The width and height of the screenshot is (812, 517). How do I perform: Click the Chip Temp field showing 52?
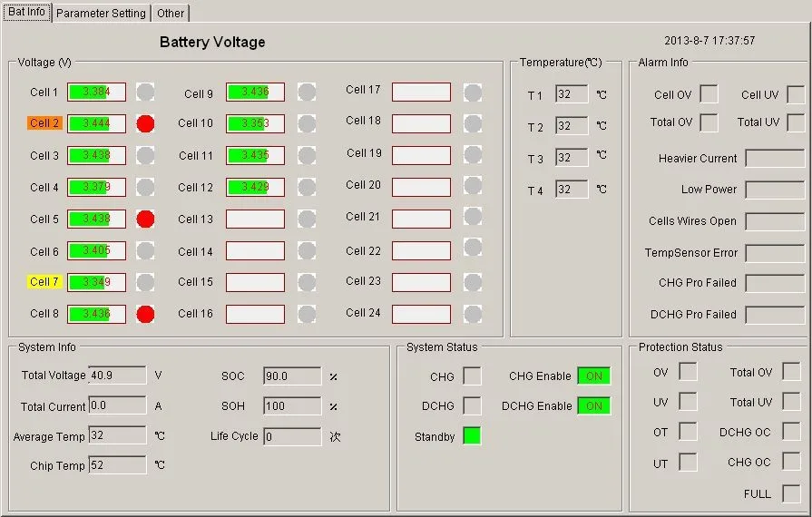coord(118,465)
